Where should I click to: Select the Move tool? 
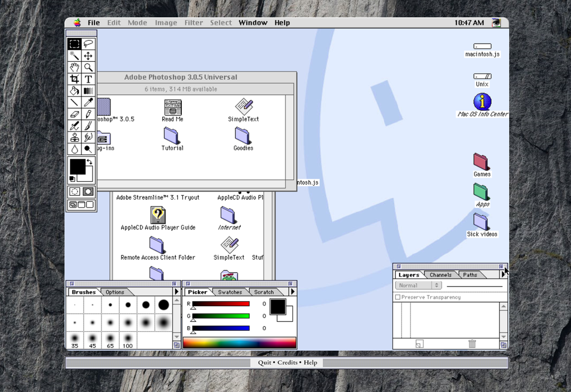click(88, 56)
